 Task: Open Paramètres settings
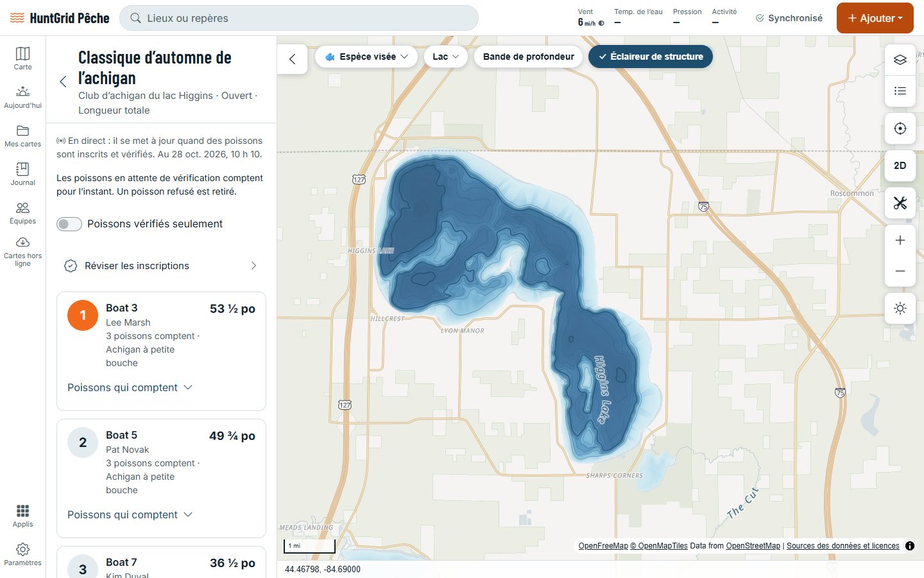pyautogui.click(x=22, y=554)
